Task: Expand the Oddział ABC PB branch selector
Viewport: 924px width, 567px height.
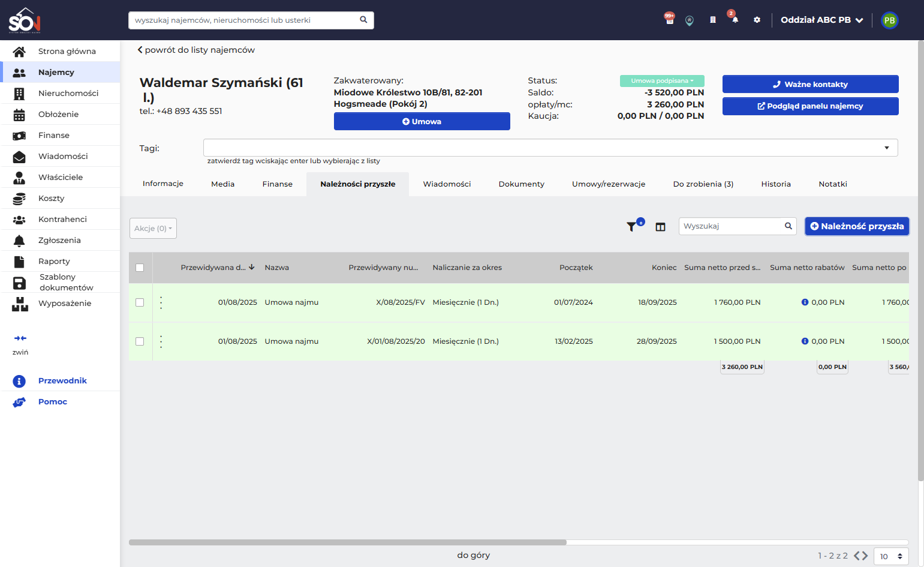Action: [x=821, y=20]
